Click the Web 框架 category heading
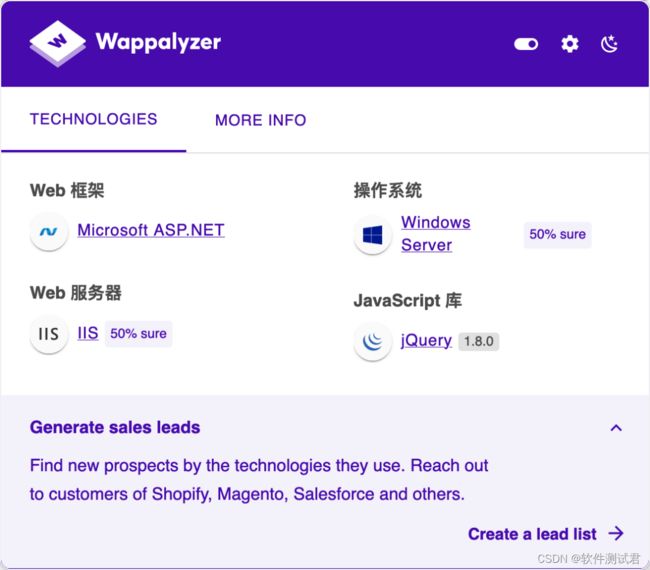 click(x=67, y=191)
